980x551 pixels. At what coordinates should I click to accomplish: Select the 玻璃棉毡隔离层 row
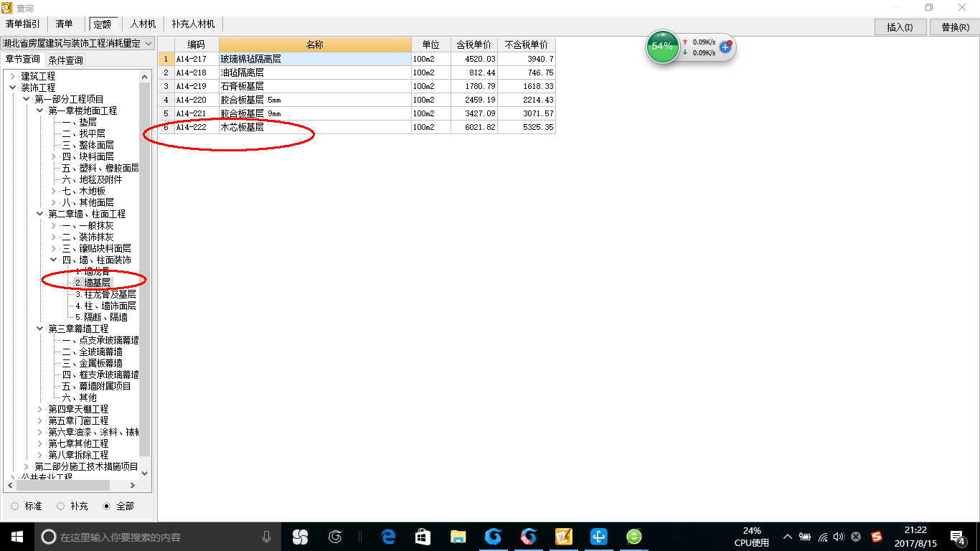tap(357, 59)
